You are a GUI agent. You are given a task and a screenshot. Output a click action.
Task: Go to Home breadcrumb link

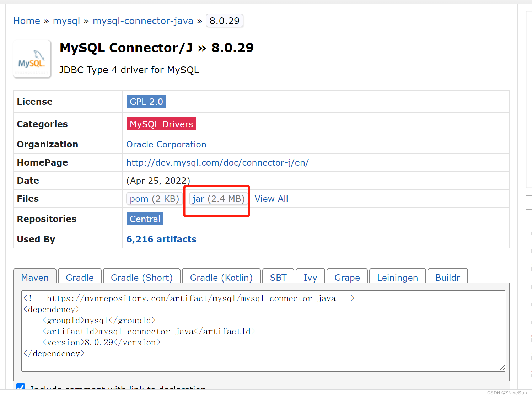(x=27, y=21)
